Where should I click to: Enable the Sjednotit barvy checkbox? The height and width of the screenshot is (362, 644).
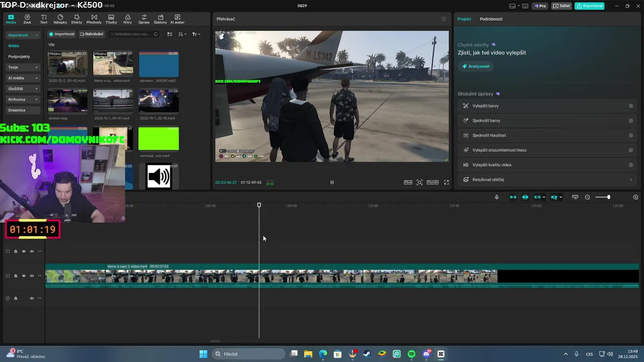tap(631, 121)
